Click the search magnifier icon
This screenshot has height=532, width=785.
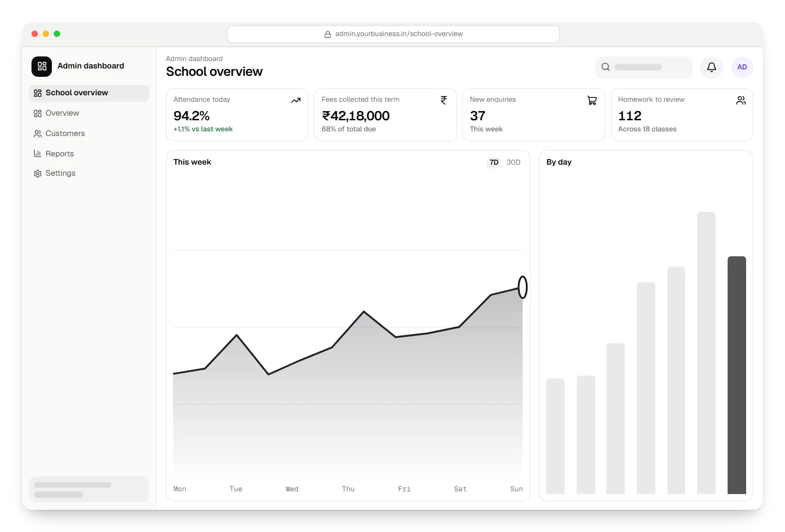(x=605, y=67)
